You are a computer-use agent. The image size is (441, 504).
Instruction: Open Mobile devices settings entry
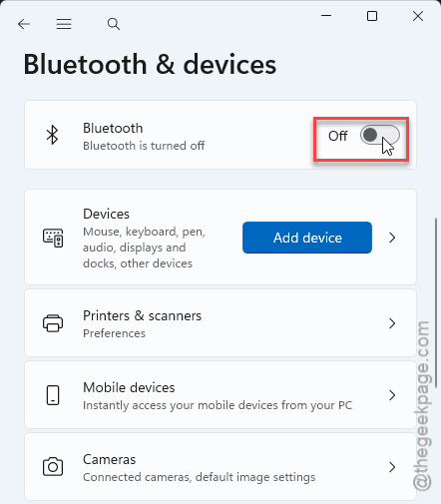tap(220, 395)
